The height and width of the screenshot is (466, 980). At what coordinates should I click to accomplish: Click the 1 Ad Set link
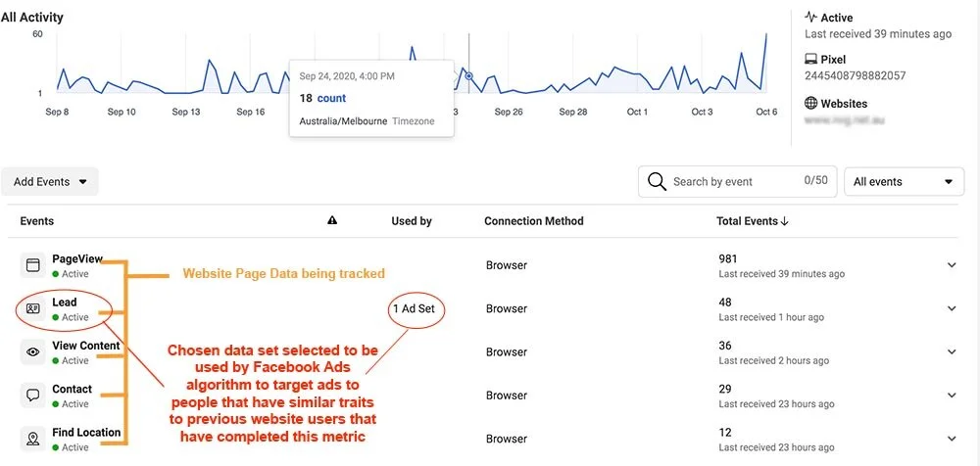coord(413,309)
